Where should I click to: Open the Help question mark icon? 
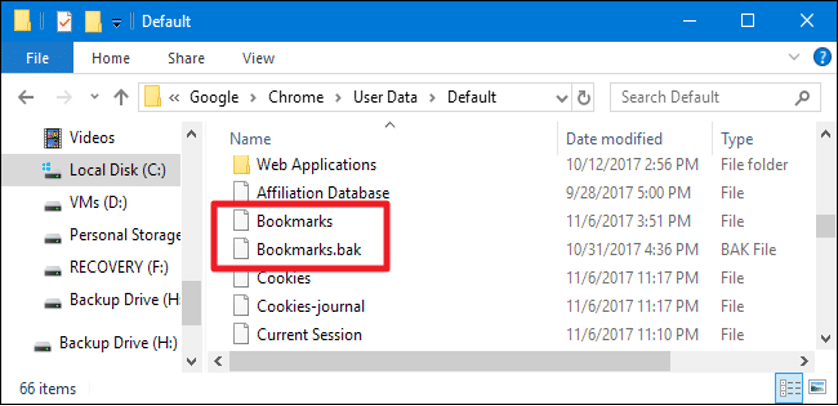[x=819, y=58]
